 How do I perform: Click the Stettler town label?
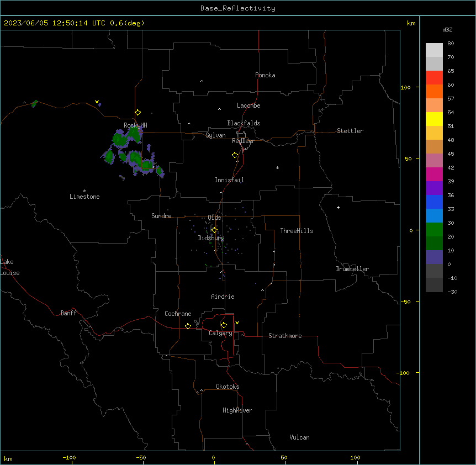click(x=350, y=131)
